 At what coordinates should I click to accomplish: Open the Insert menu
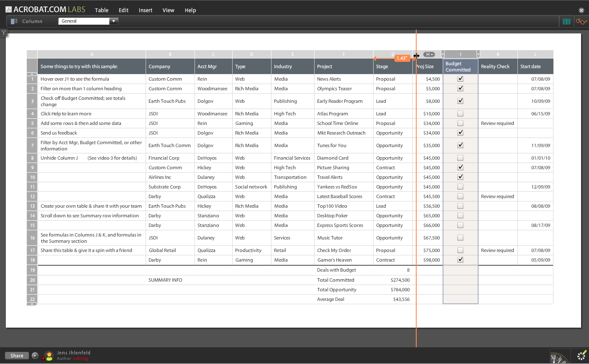145,10
